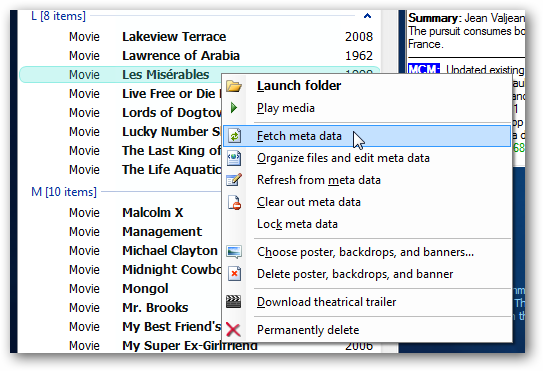Image resolution: width=543 pixels, height=371 pixels.
Task: Select Play media menu entry
Action: pos(367,108)
